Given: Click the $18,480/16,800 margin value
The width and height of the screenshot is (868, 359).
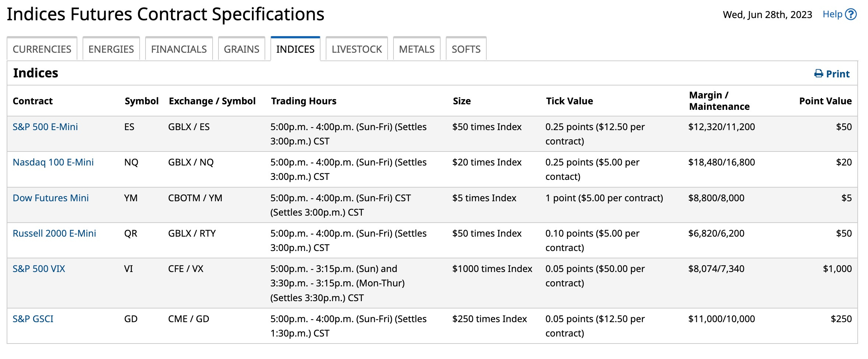Looking at the screenshot, I should 722,162.
